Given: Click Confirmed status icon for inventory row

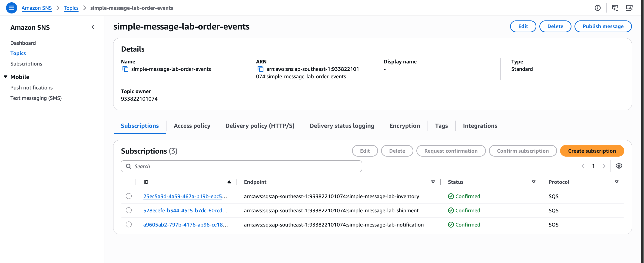Looking at the screenshot, I should pos(451,196).
